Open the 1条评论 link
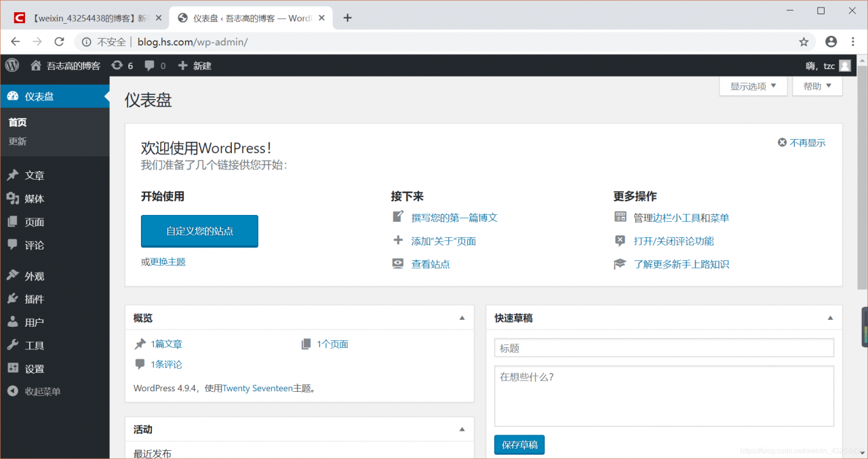This screenshot has height=459, width=868. (166, 365)
